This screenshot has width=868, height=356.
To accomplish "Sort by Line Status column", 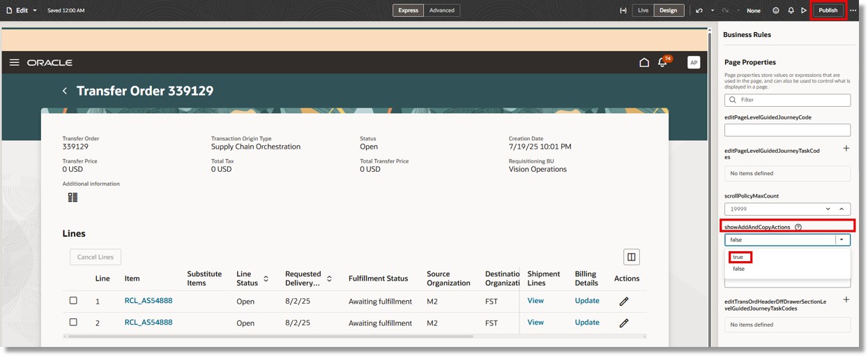I will (266, 279).
